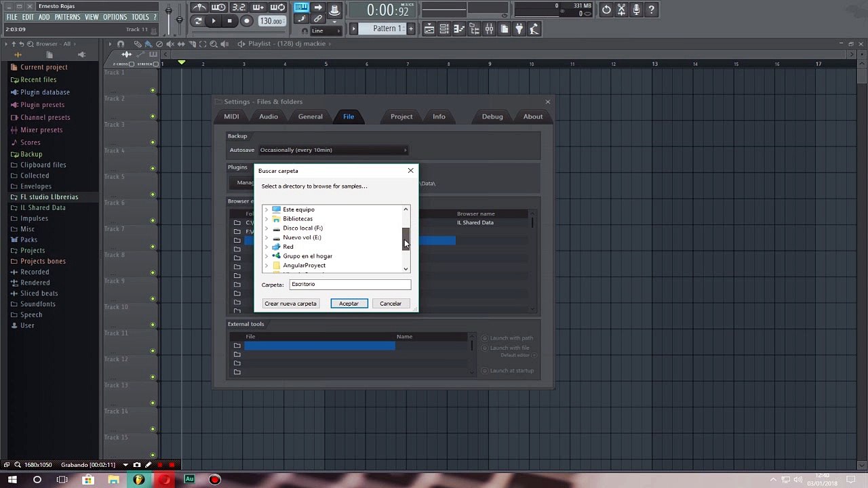Image resolution: width=868 pixels, height=488 pixels.
Task: Select the playlist paint brush tool
Action: [x=149, y=44]
